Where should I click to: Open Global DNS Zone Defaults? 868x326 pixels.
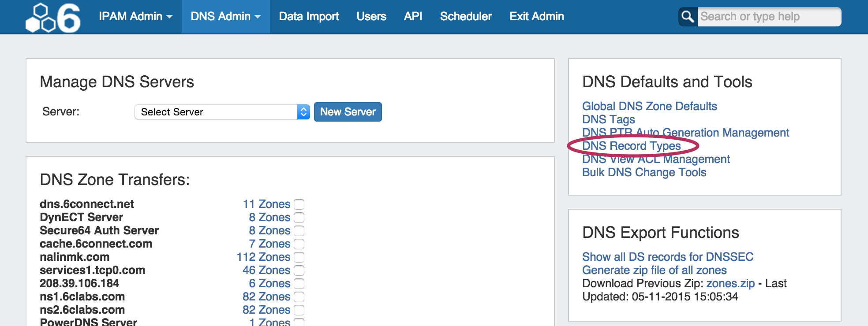[x=649, y=106]
